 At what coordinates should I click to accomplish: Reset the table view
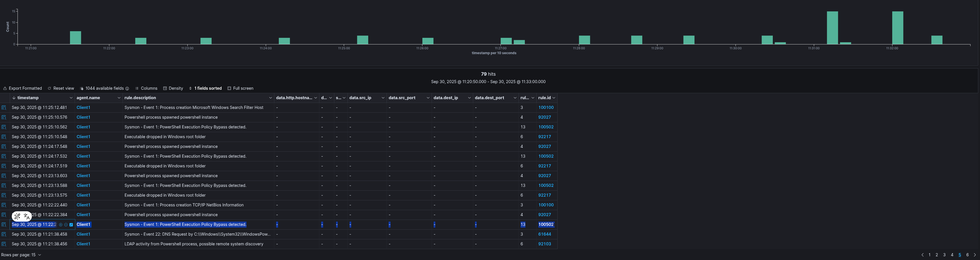[61, 88]
